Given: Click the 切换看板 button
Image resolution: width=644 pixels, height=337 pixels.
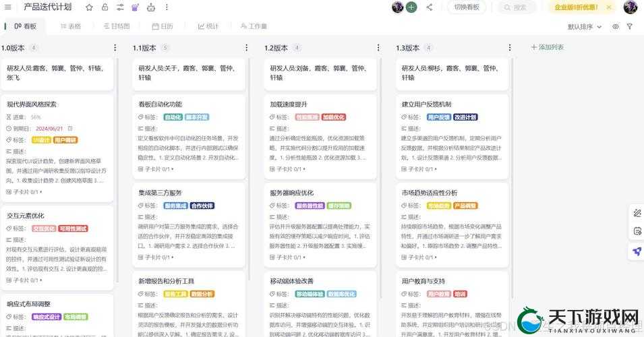Looking at the screenshot, I should (x=467, y=7).
